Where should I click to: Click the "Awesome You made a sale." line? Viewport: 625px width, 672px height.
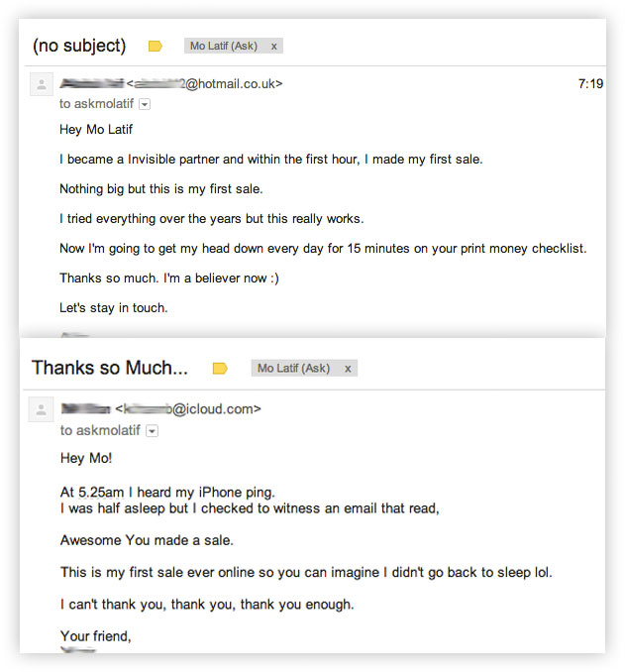tap(147, 541)
